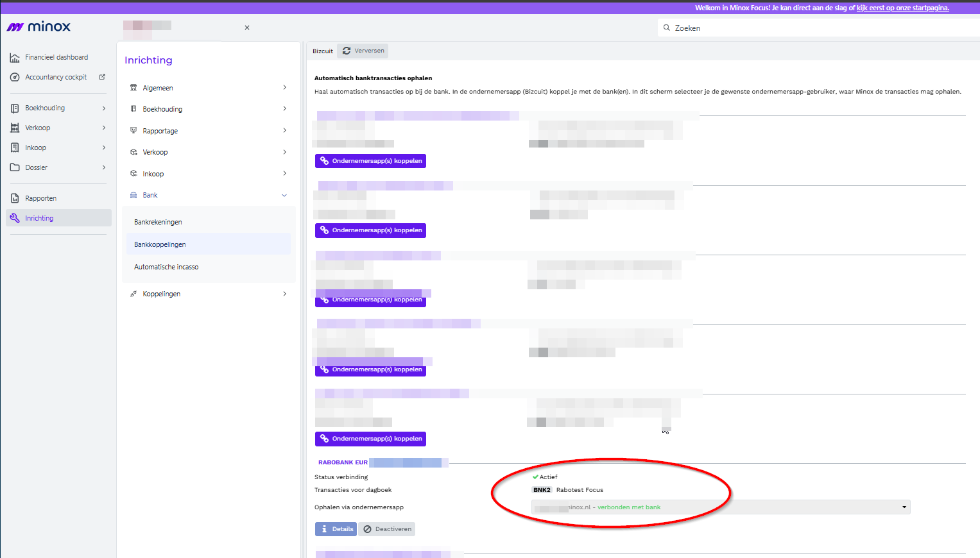Click the Inkoop icon in the Inrichting panel
This screenshot has height=558, width=980.
click(133, 174)
